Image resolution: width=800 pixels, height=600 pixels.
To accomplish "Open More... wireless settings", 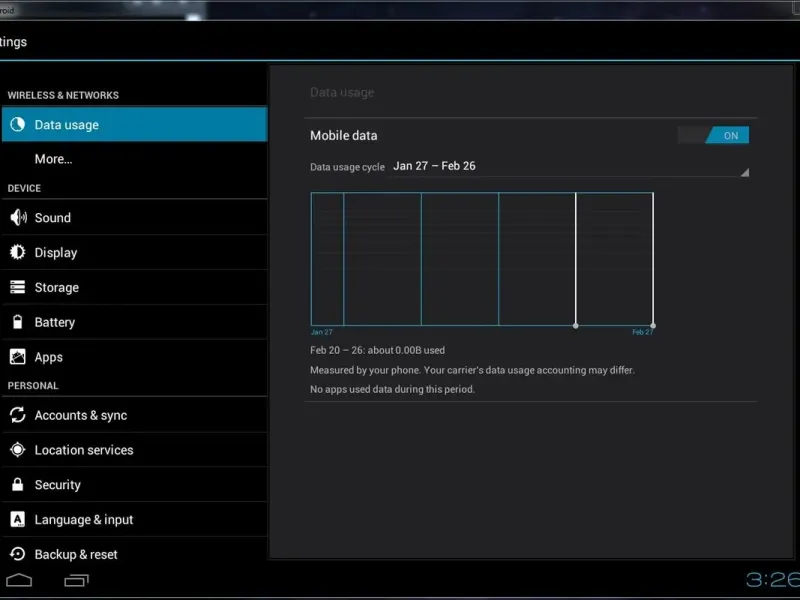I will point(54,159).
